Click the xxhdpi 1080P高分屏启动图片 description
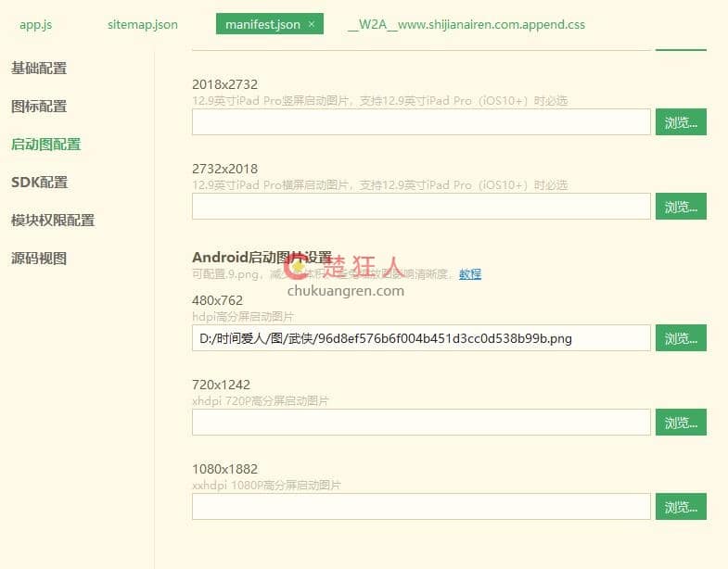Screen dimensions: 728x569 point(266,486)
